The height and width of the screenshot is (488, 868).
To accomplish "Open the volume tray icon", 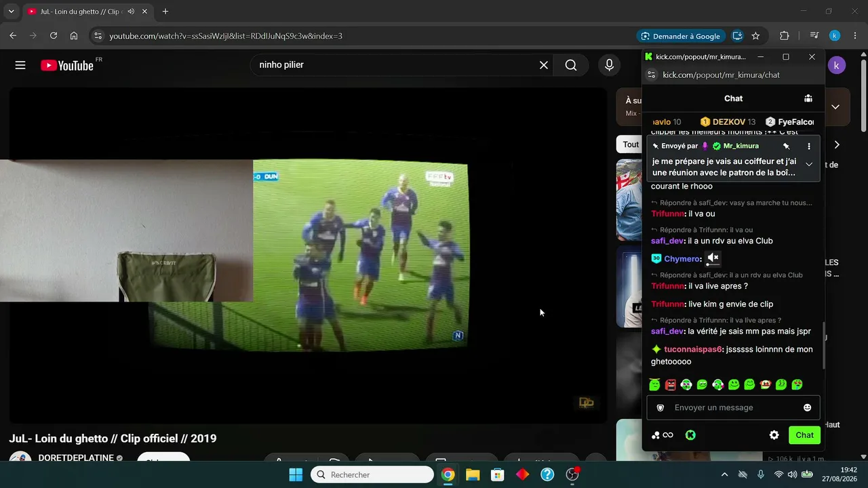I will [792, 474].
